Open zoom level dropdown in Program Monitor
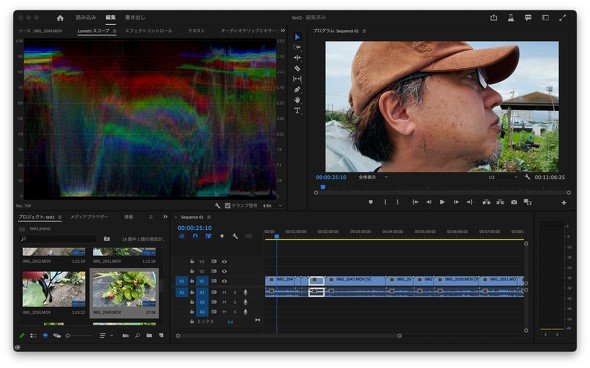 [x=373, y=177]
